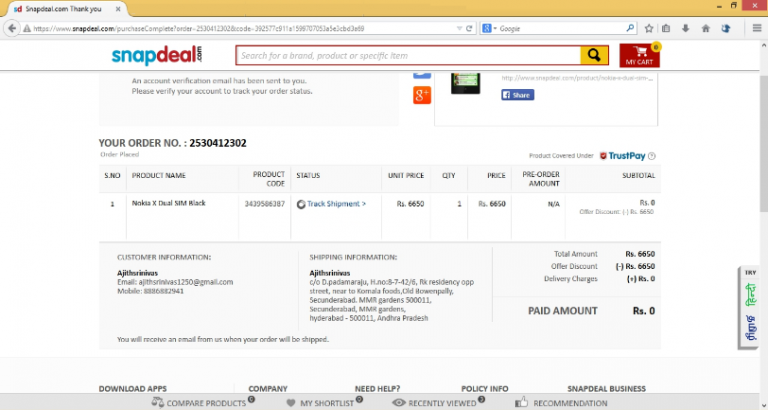Screen dimensions: 768x410
Task: Select mobile number 8886882941
Action: tap(164, 291)
